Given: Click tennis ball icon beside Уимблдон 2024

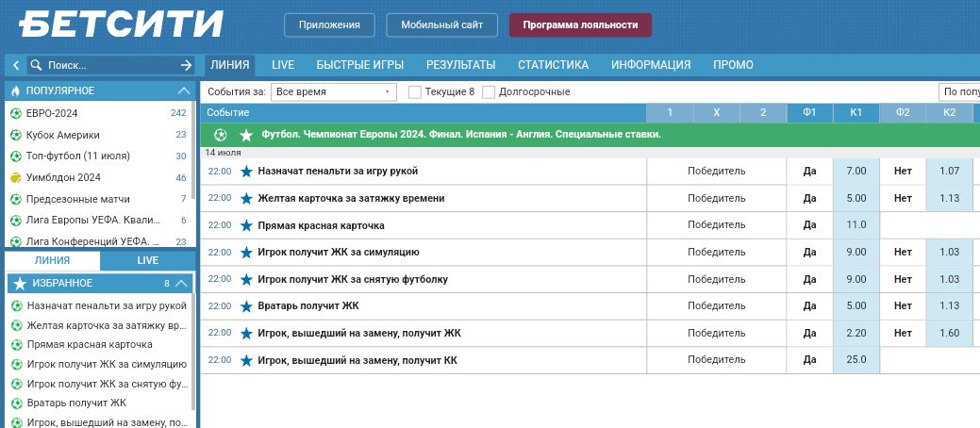Looking at the screenshot, I should [16, 178].
